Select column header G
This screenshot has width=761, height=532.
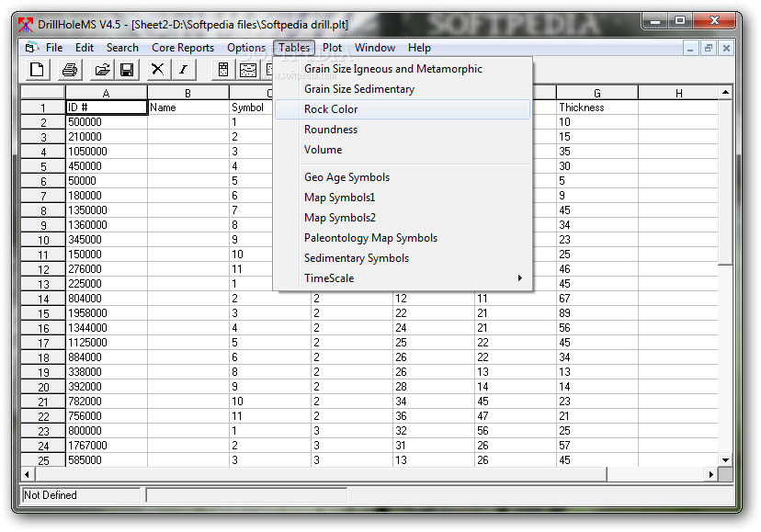[x=597, y=93]
